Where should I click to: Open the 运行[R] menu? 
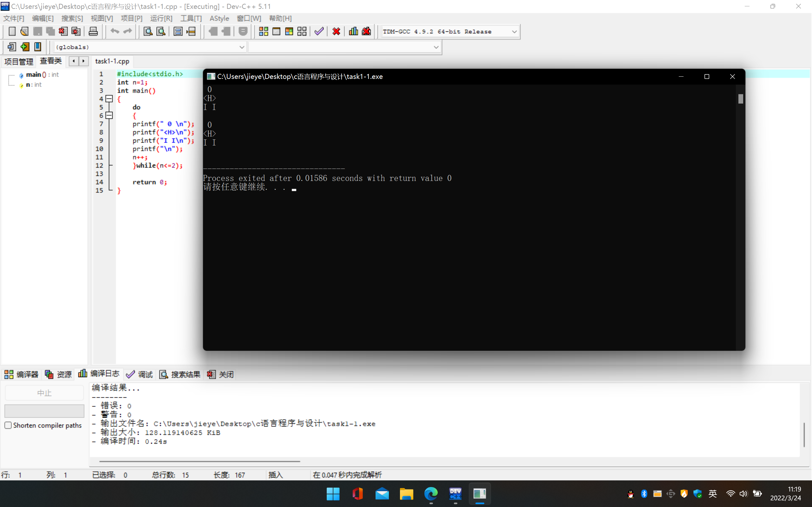click(161, 18)
